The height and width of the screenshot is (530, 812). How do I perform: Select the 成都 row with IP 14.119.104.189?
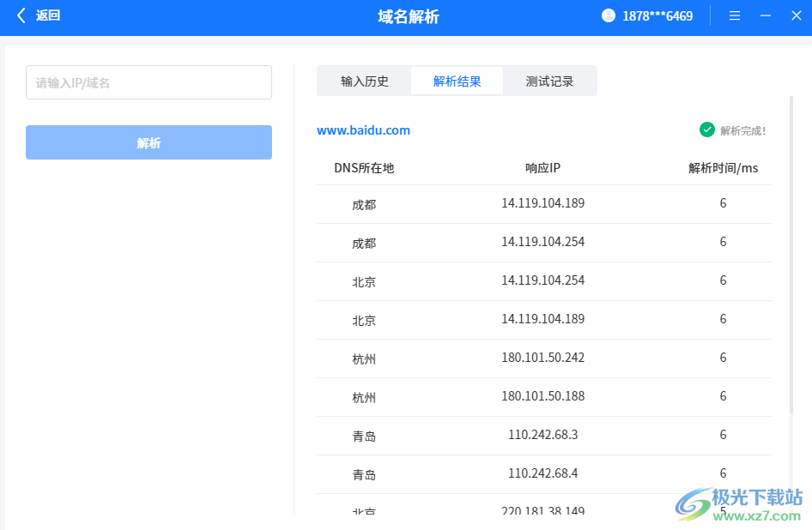coord(541,203)
